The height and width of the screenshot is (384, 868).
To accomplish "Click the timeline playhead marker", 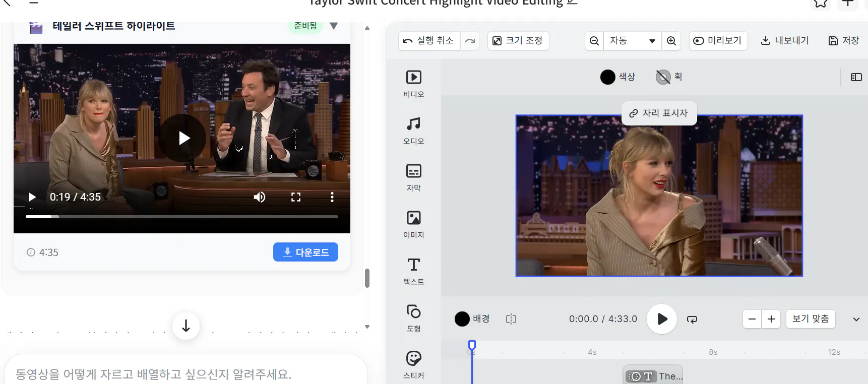I will point(472,345).
